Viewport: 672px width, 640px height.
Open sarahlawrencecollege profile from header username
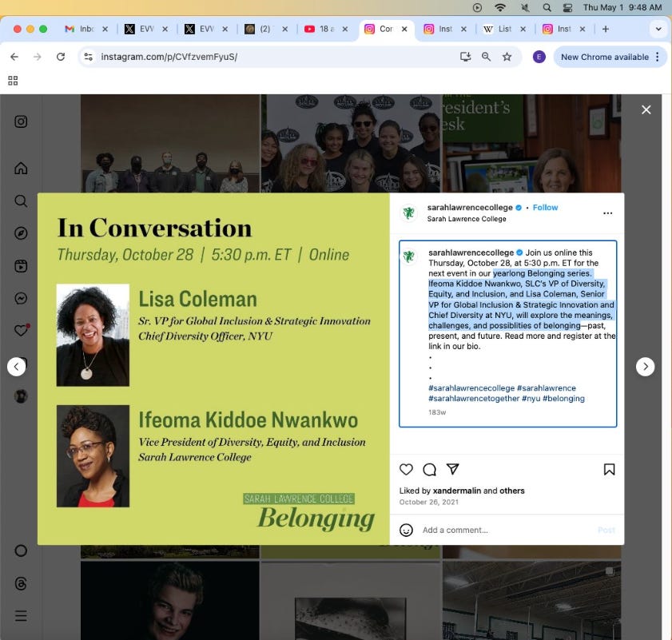[x=470, y=208]
